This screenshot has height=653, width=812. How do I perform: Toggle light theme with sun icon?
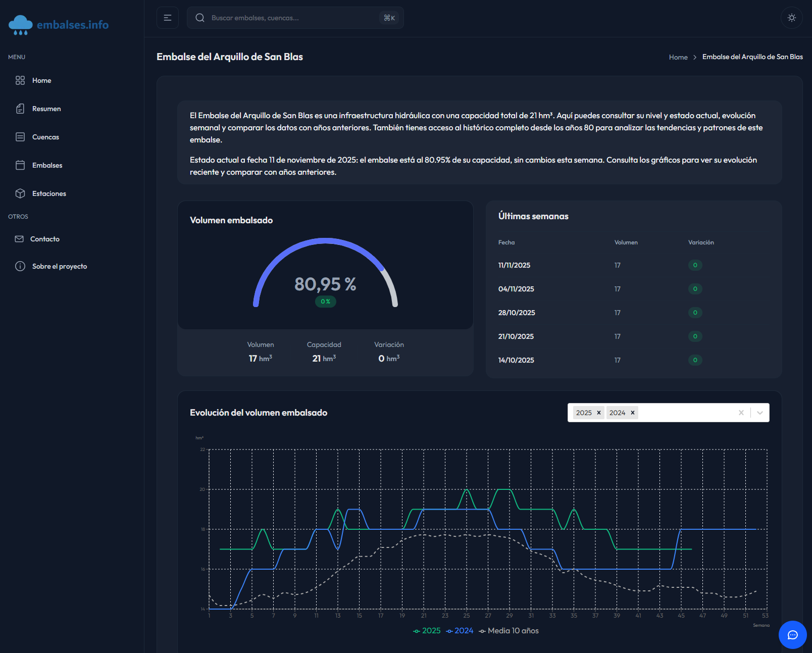coord(791,18)
